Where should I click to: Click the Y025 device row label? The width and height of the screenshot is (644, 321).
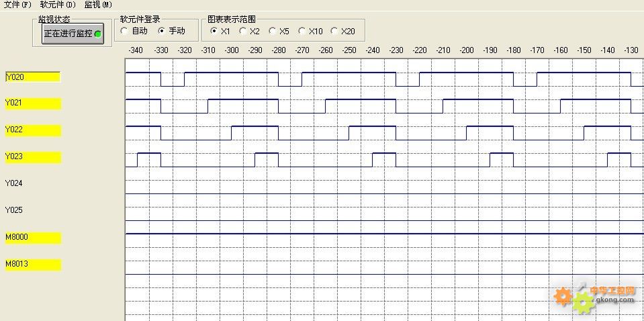coord(15,210)
